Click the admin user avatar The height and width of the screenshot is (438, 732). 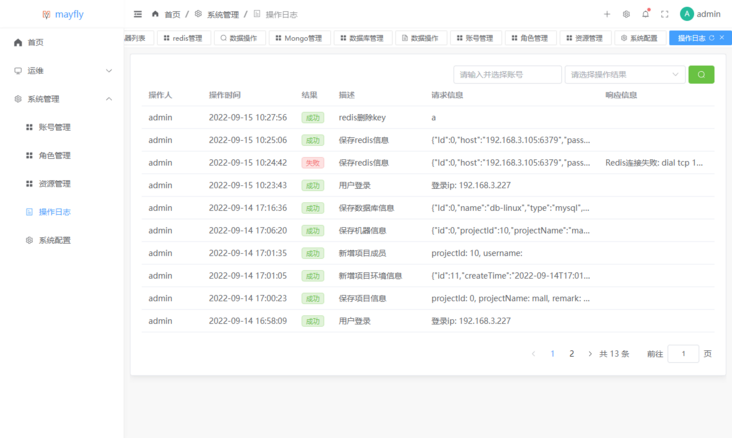click(x=687, y=14)
